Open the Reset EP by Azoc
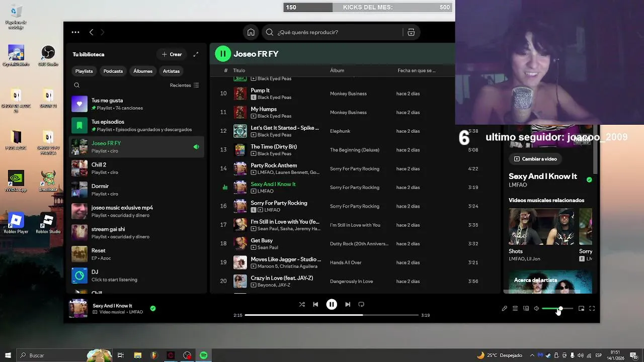This screenshot has height=362, width=644. pyautogui.click(x=136, y=254)
